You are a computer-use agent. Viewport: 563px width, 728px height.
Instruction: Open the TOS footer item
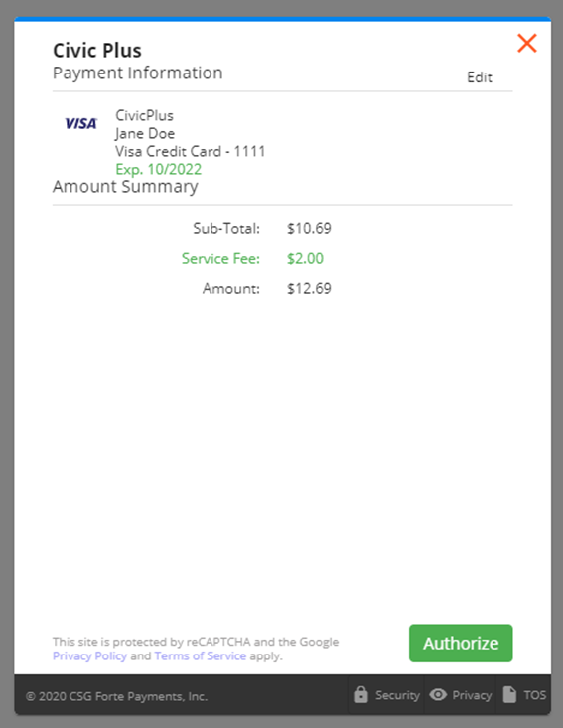[x=524, y=695]
